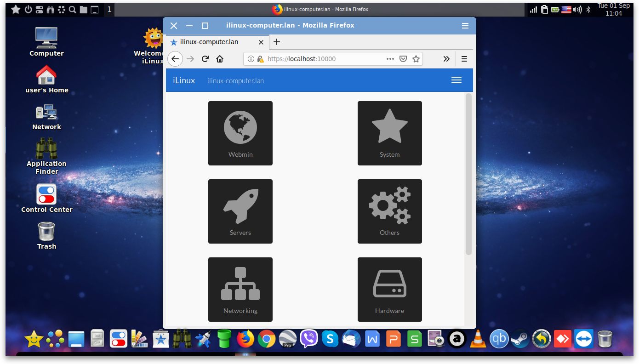The width and height of the screenshot is (639, 364).
Task: Open the user's Home desktop folder
Action: pyautogui.click(x=46, y=79)
